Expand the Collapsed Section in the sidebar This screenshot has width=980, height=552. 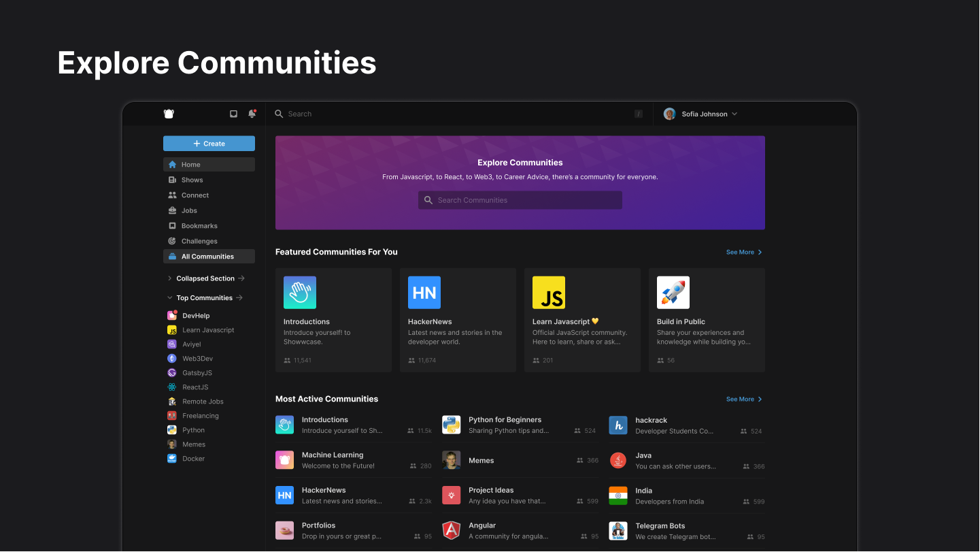[x=170, y=278]
